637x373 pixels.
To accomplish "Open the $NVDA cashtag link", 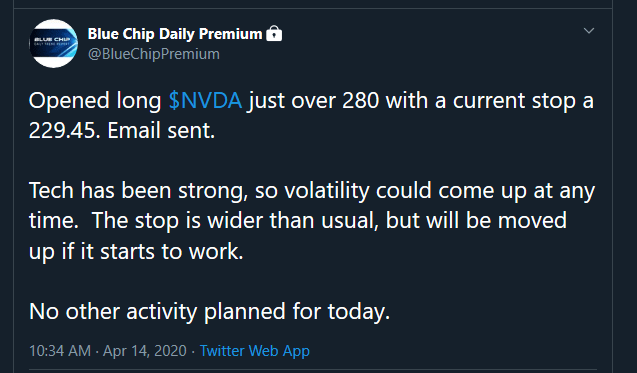I will click(205, 100).
